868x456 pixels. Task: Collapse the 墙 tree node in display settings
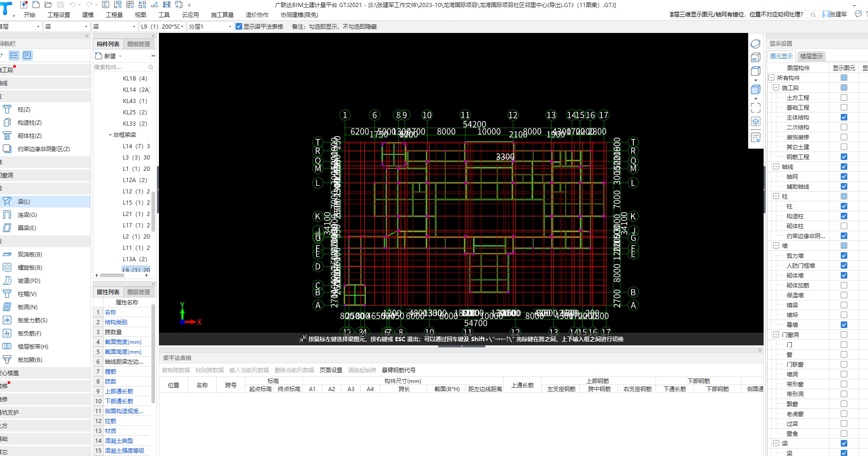[x=776, y=246]
